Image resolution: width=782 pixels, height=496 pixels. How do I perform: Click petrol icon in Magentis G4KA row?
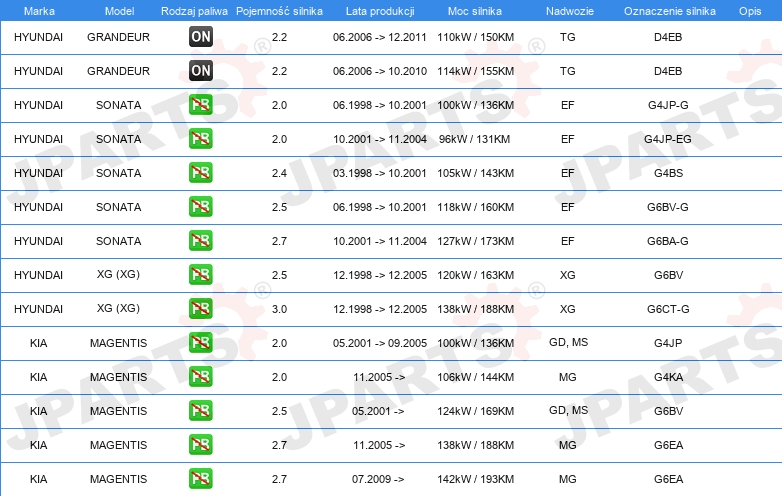point(201,376)
